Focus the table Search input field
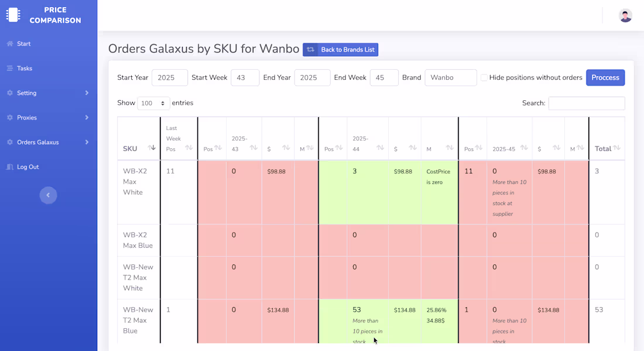Image resolution: width=644 pixels, height=351 pixels. [586, 103]
